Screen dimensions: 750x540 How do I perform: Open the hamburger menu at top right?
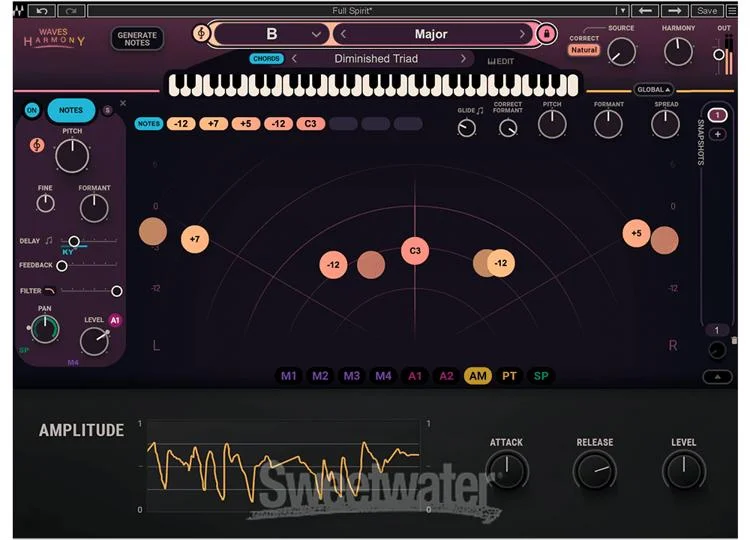732,11
